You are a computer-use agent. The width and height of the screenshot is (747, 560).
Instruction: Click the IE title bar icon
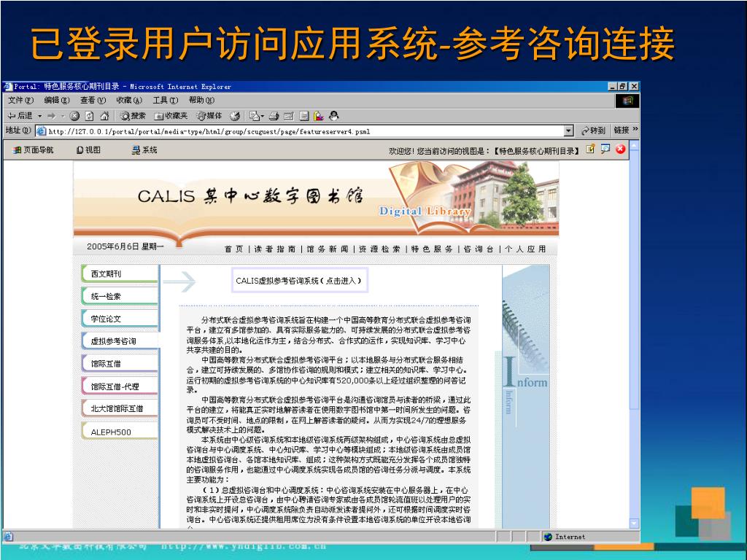click(7, 86)
